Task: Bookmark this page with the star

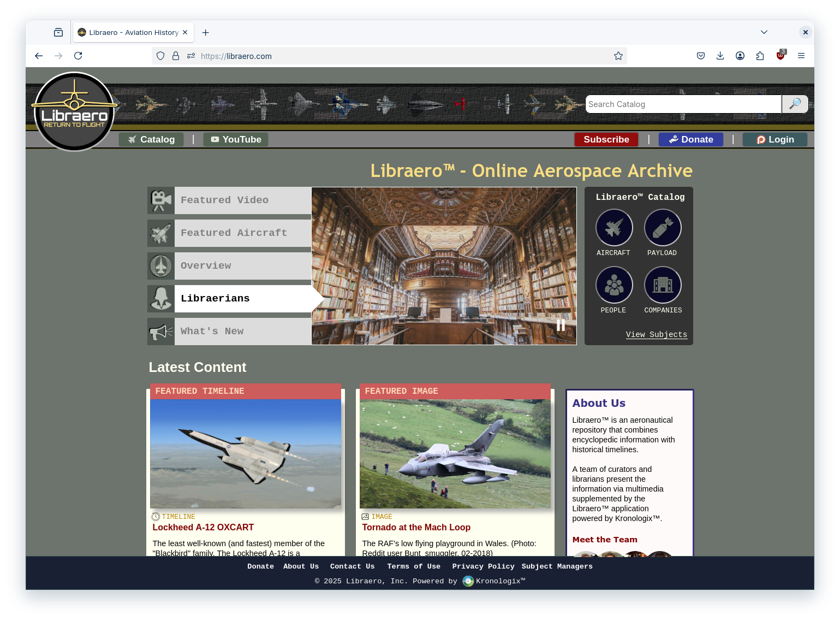Action: (x=618, y=56)
